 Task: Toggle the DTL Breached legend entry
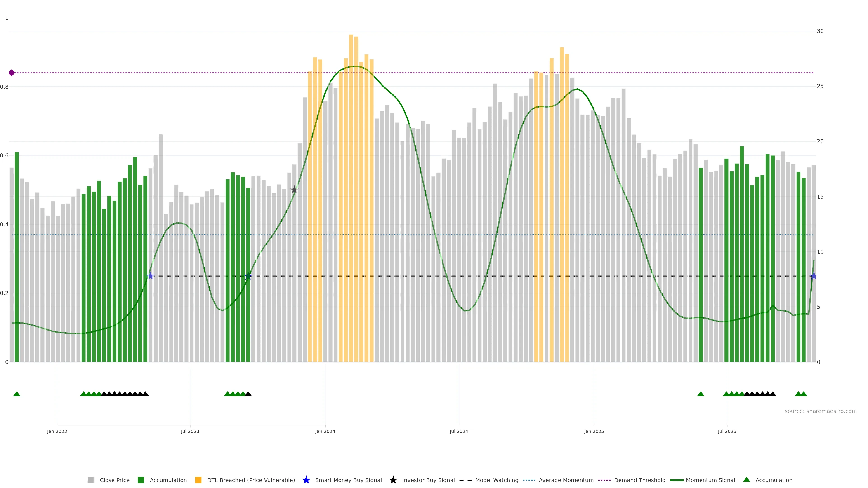click(251, 480)
